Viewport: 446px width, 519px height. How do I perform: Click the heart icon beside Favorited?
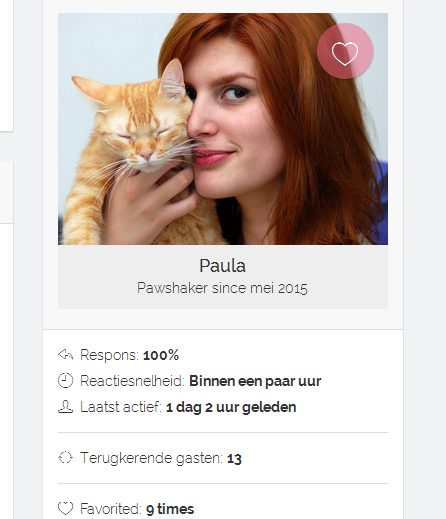click(x=65, y=508)
